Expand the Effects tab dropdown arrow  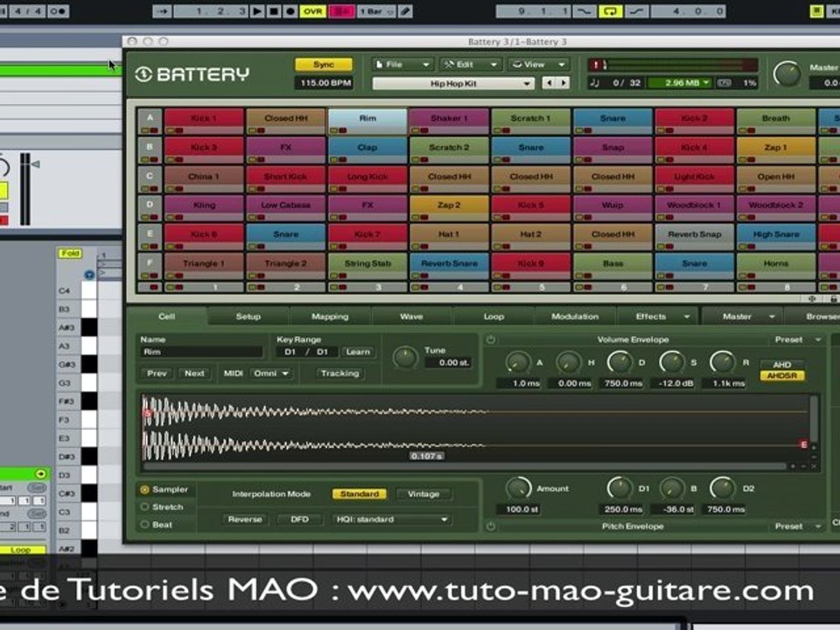point(687,317)
